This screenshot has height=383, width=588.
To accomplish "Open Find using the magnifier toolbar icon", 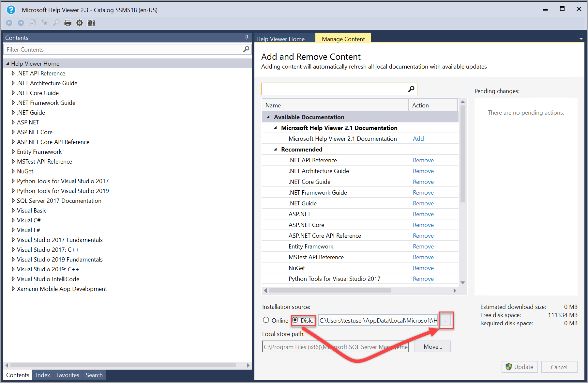I will coord(56,23).
